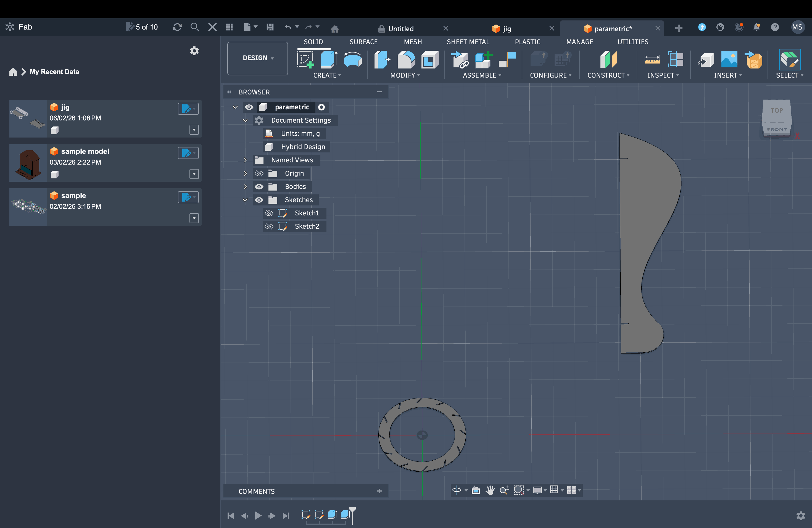Open the SHEET METAL tab
Screen dimensions: 812x528
468,42
